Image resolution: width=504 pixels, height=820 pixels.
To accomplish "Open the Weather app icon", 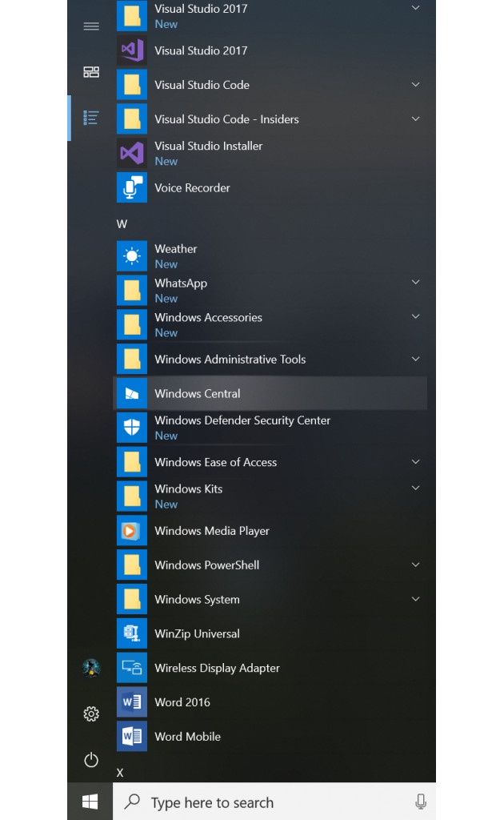I will pos(132,256).
